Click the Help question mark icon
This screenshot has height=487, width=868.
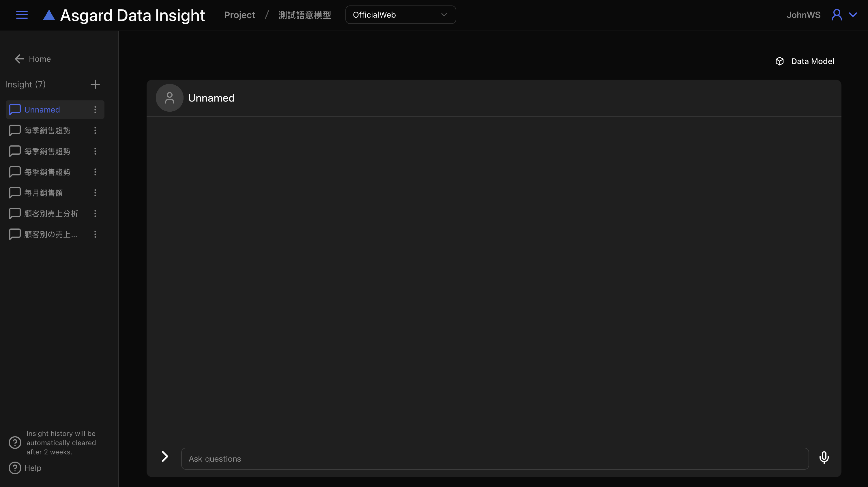(x=15, y=468)
